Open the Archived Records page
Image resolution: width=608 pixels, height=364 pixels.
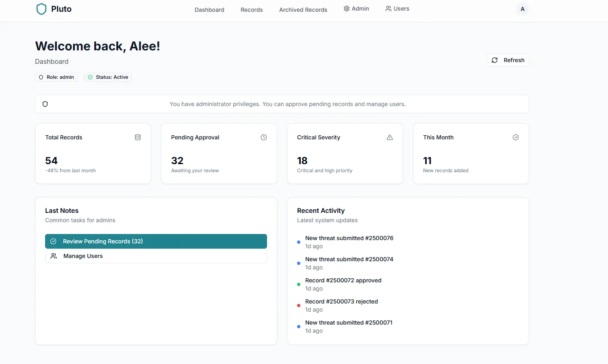(x=303, y=9)
